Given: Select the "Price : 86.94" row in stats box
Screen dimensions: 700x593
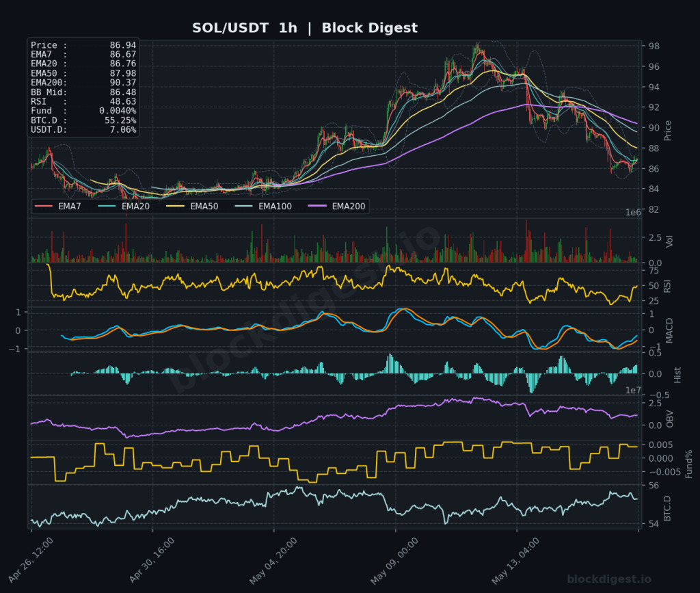Looking at the screenshot, I should point(83,45).
